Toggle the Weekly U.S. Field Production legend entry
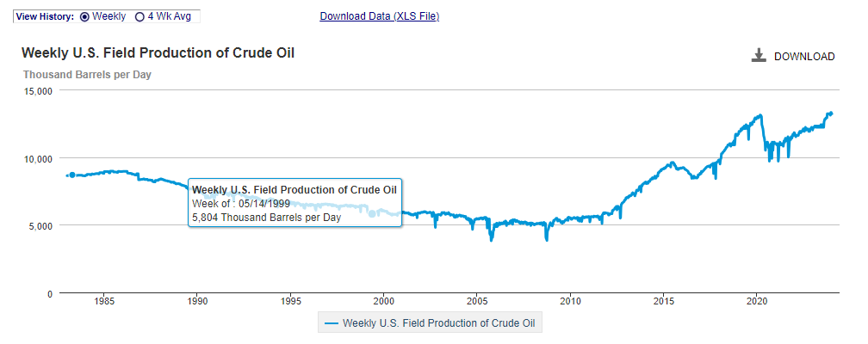This screenshot has height=344, width=868. (430, 322)
